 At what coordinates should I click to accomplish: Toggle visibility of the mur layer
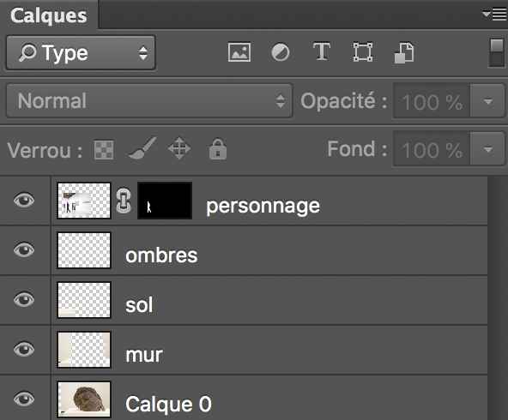[24, 349]
